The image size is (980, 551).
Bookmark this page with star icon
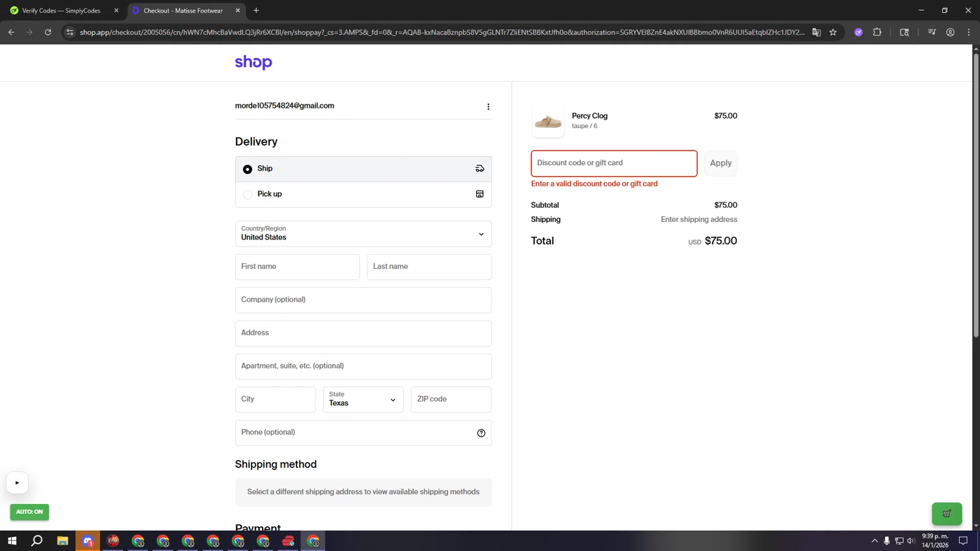833,32
